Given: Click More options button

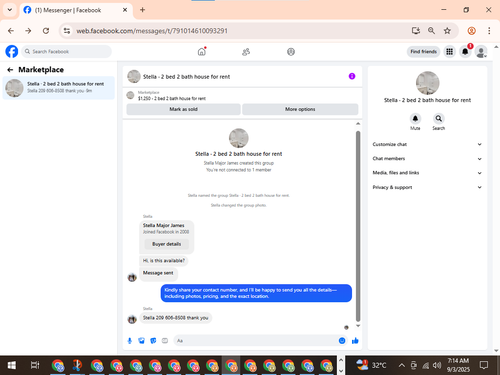Looking at the screenshot, I should click(x=300, y=109).
